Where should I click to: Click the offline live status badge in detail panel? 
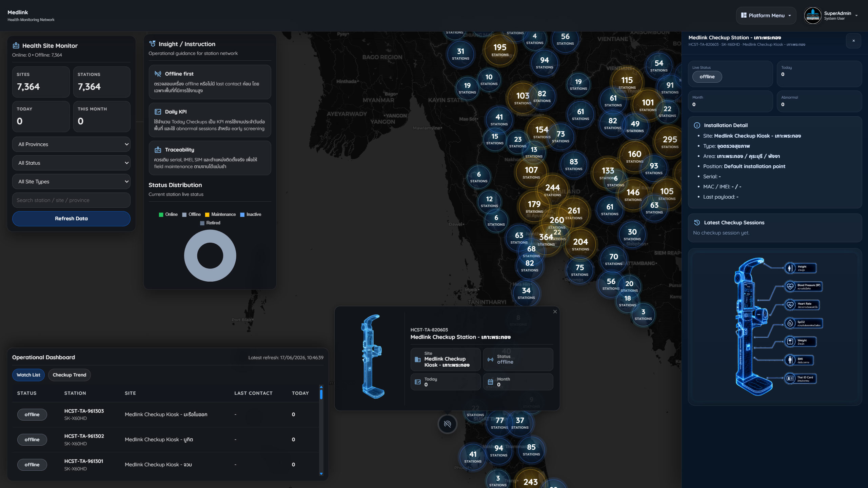[x=707, y=77]
